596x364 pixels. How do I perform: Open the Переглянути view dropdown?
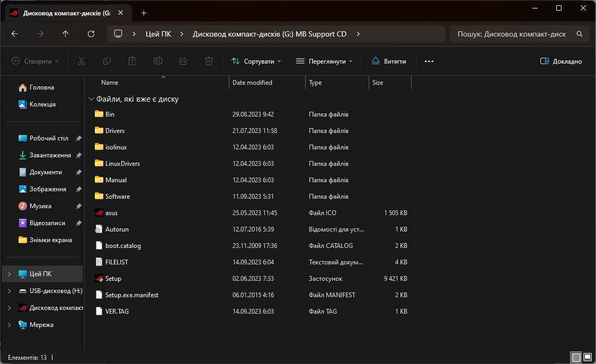[x=324, y=61]
